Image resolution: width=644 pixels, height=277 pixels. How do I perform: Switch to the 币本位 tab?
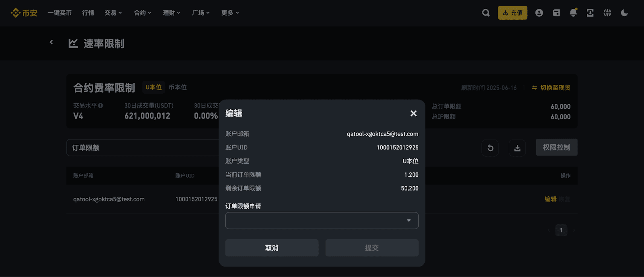point(178,87)
